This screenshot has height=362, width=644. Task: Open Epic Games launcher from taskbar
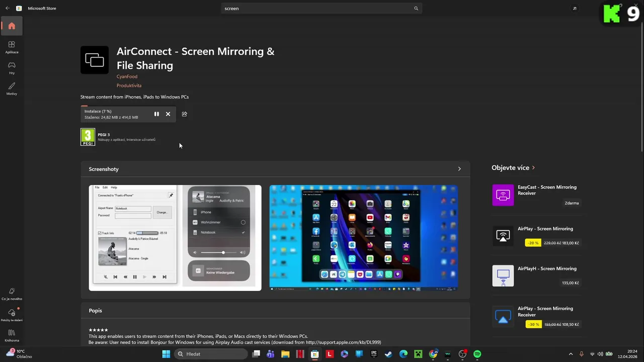374,354
